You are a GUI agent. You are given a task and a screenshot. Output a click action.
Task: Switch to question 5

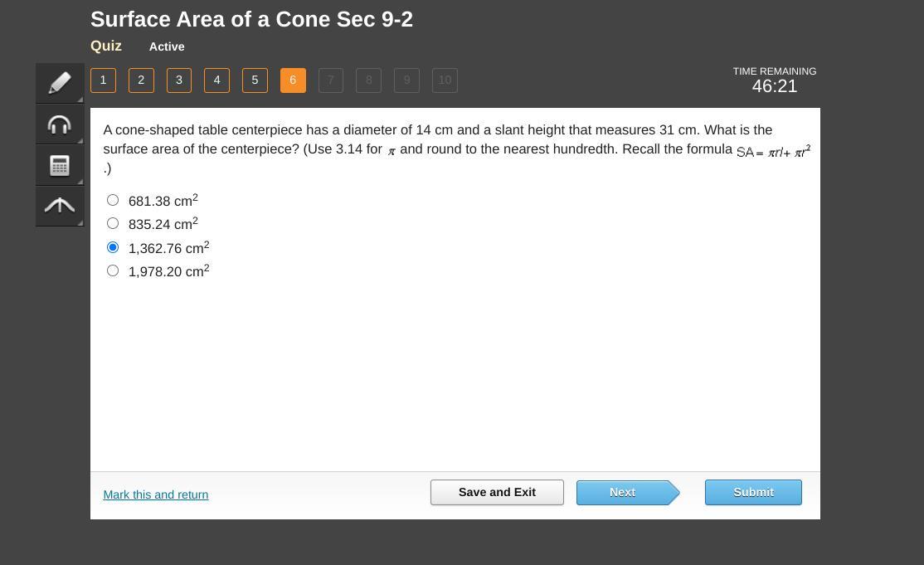[255, 80]
